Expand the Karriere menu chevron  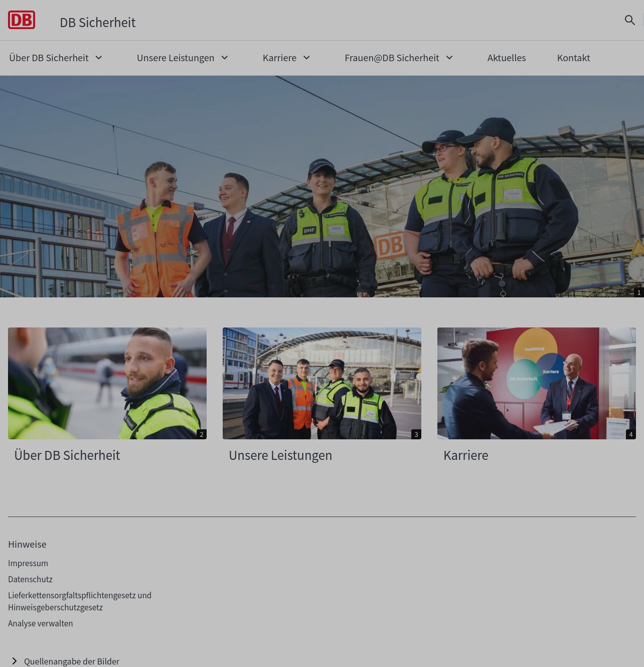[307, 58]
